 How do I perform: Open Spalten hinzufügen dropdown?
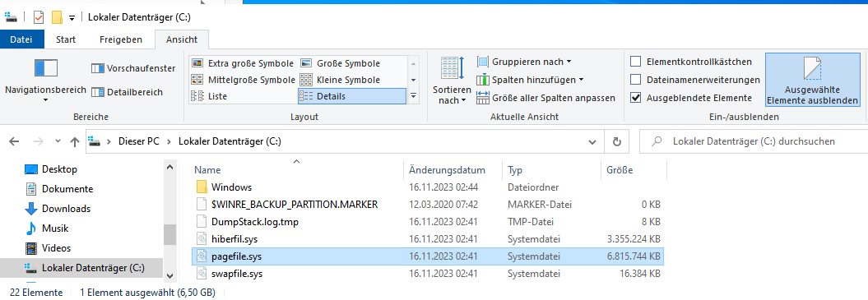click(530, 80)
